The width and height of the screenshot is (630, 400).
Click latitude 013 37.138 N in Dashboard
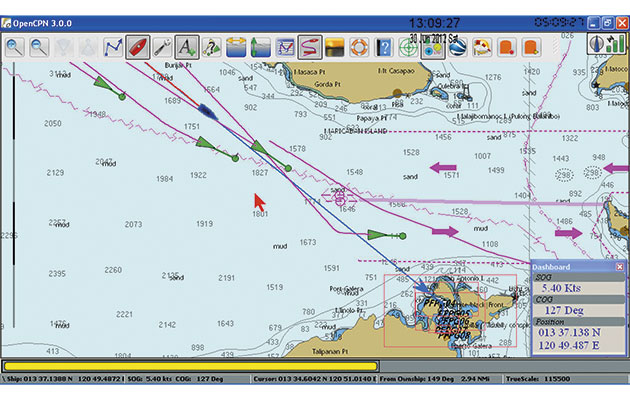(569, 333)
